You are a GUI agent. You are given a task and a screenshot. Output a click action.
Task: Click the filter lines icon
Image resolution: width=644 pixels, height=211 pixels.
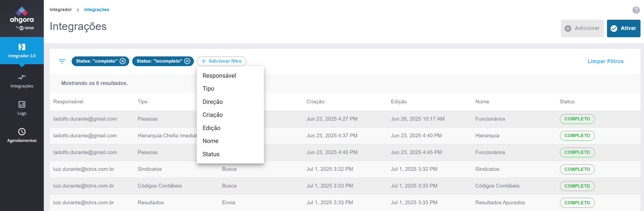(x=62, y=62)
